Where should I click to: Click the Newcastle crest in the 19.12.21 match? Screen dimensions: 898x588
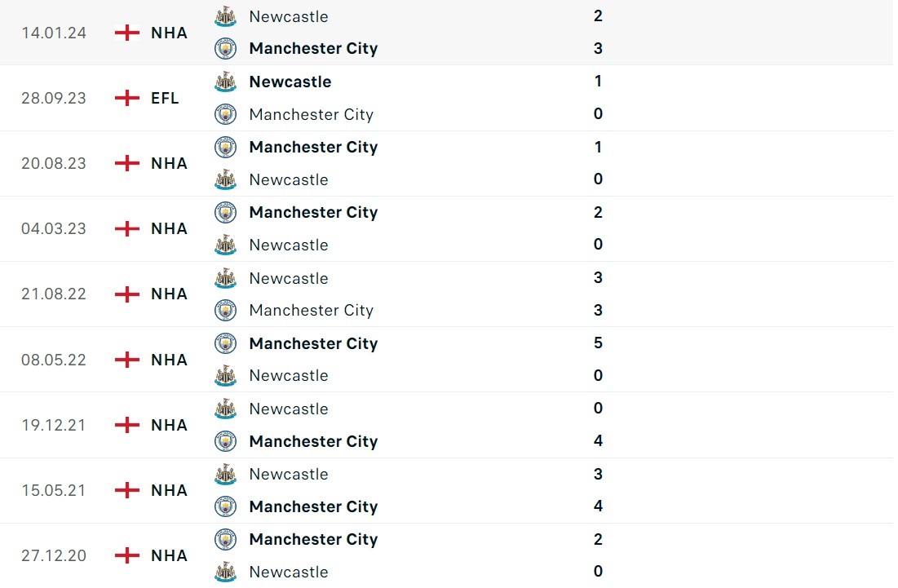225,409
